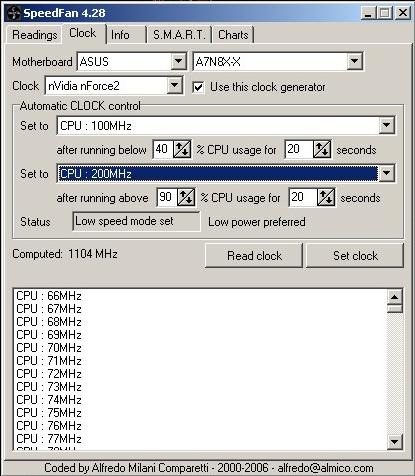Select CPU : 73MHz in the list
This screenshot has height=476, width=415.
(49, 387)
